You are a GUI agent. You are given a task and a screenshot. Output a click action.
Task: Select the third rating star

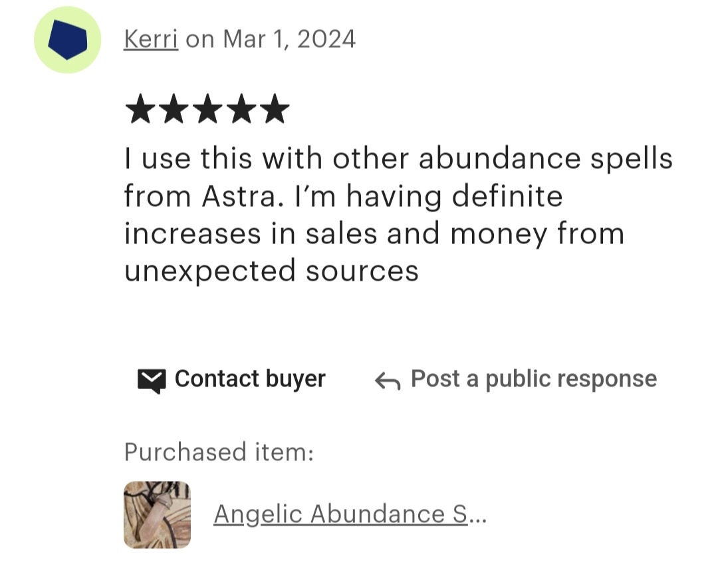pos(207,109)
